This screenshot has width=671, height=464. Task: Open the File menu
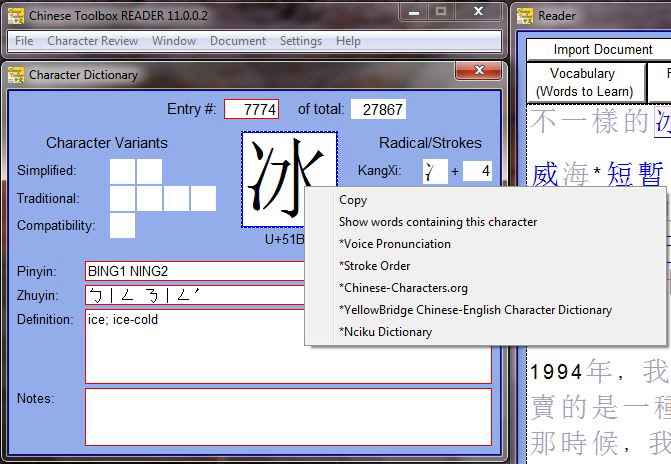[24, 41]
